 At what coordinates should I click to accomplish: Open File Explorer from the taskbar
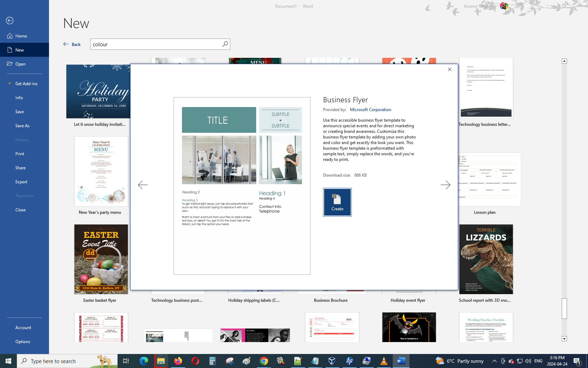pos(161,361)
